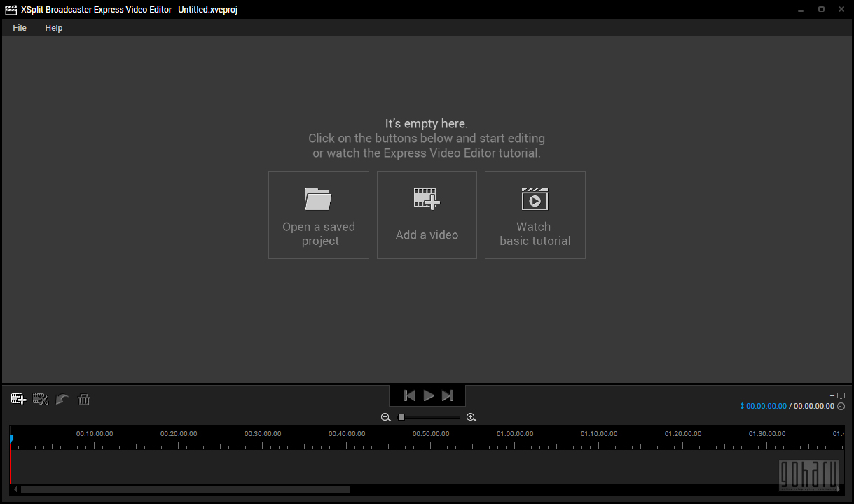Click the timeline horizontal scrollbar thumb
This screenshot has width=854, height=504.
185,489
